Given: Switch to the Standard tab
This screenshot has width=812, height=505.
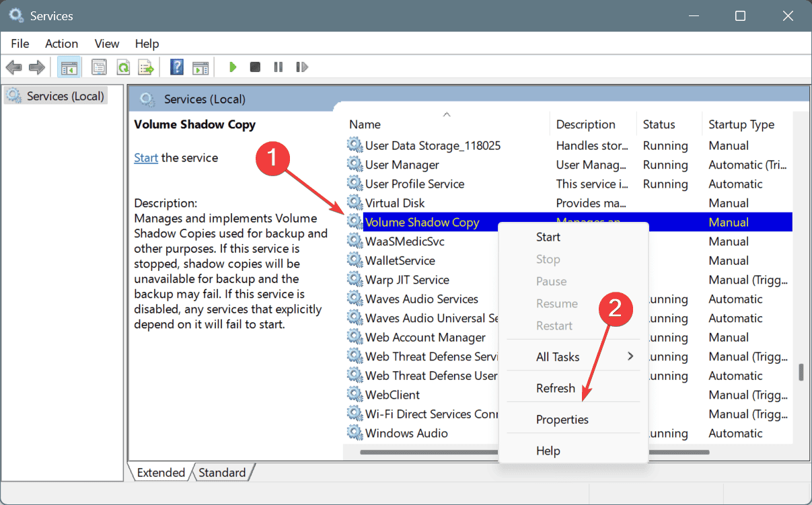Looking at the screenshot, I should tap(222, 473).
